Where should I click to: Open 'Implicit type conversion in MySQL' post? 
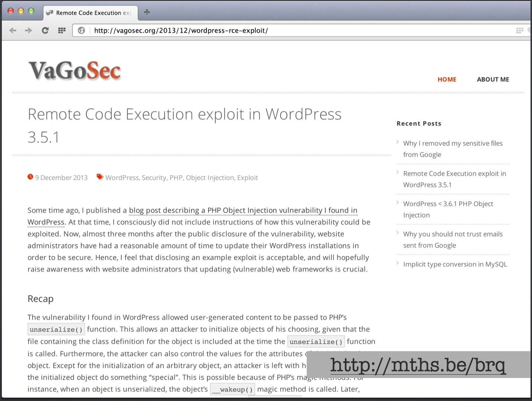pos(455,264)
